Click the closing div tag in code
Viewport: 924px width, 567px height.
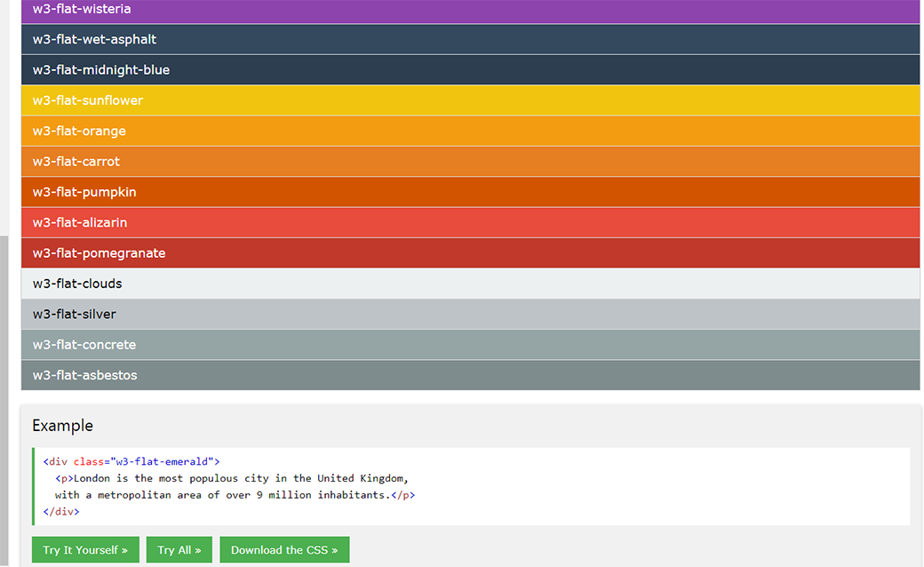[x=61, y=512]
